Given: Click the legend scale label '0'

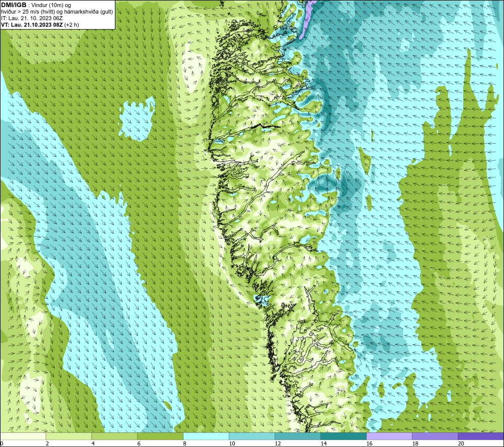Looking at the screenshot, I should pos(2,443).
